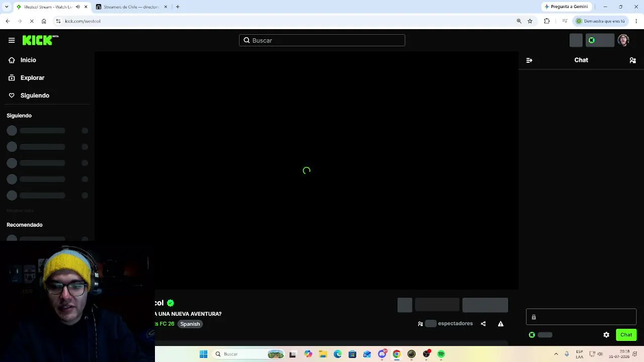The width and height of the screenshot is (644, 362).
Task: Open Spotify from the taskbar
Action: tap(441, 354)
